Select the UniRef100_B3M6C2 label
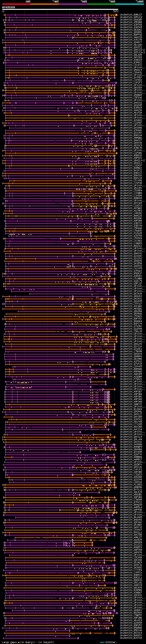The width and height of the screenshot is (146, 644). click(131, 63)
